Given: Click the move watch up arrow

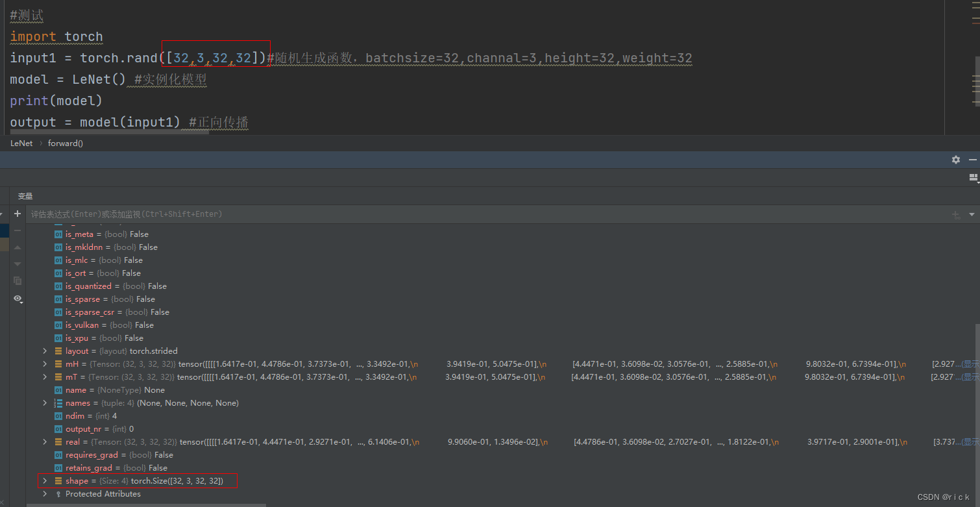Looking at the screenshot, I should pos(18,247).
